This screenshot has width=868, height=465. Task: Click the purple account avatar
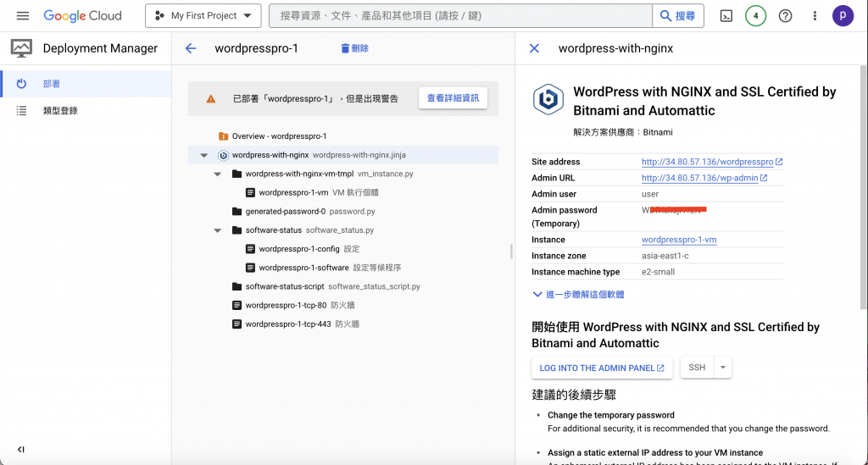pyautogui.click(x=843, y=16)
